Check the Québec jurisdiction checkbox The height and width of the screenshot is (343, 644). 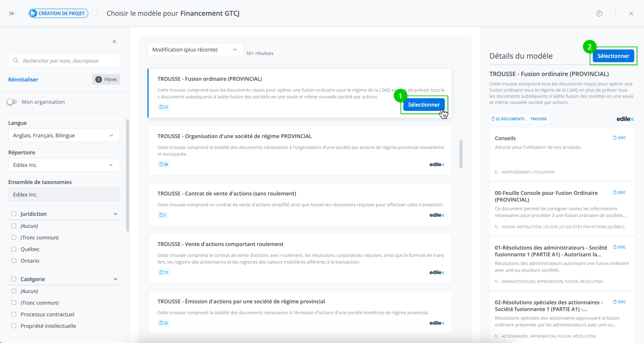click(x=14, y=249)
